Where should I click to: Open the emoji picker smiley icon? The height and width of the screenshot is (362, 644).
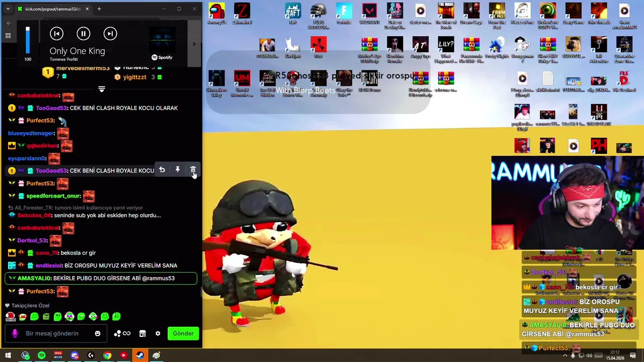[98, 333]
